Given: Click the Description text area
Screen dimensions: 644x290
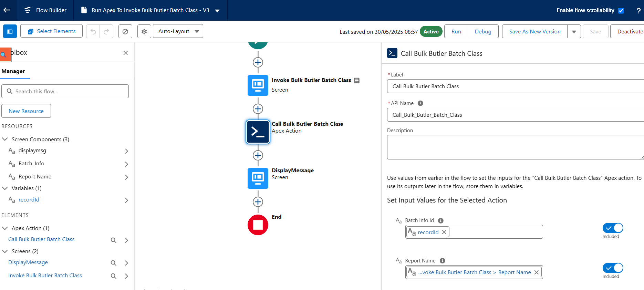Looking at the screenshot, I should [515, 147].
